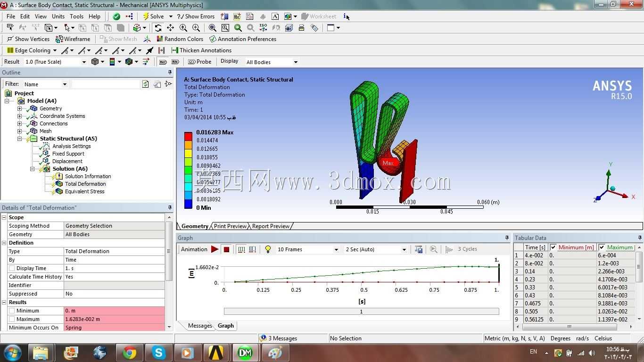Select Solution Information in the outline
The image size is (644, 362).
pos(88,176)
